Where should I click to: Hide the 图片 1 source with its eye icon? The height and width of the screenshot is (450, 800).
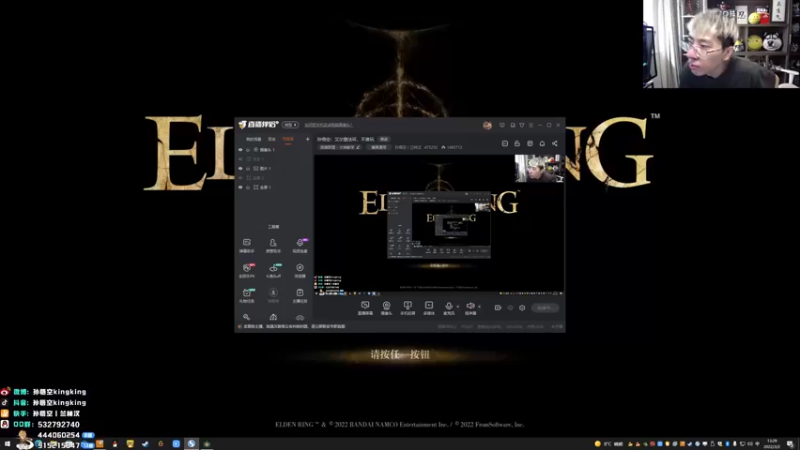point(240,168)
